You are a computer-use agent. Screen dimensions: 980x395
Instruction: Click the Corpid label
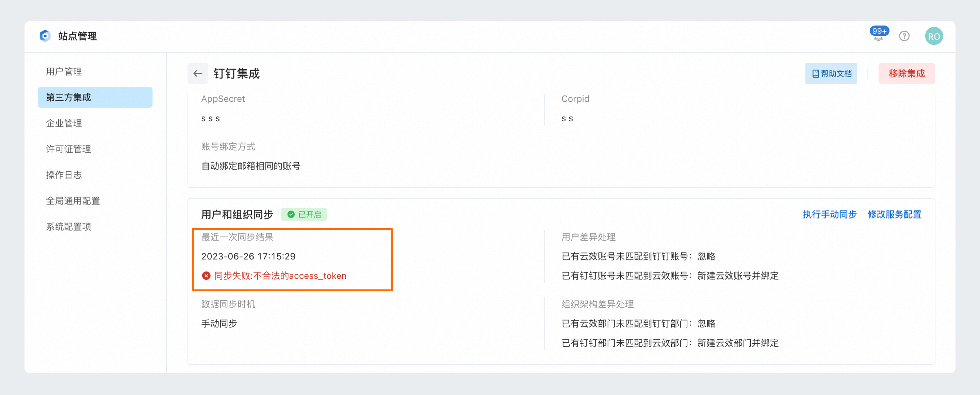pos(575,99)
